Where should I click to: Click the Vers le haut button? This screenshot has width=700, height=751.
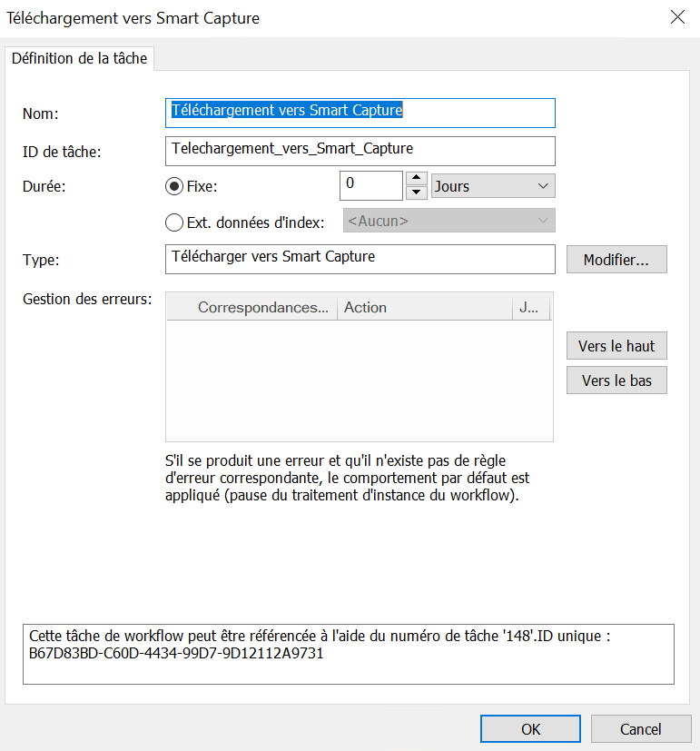[616, 346]
